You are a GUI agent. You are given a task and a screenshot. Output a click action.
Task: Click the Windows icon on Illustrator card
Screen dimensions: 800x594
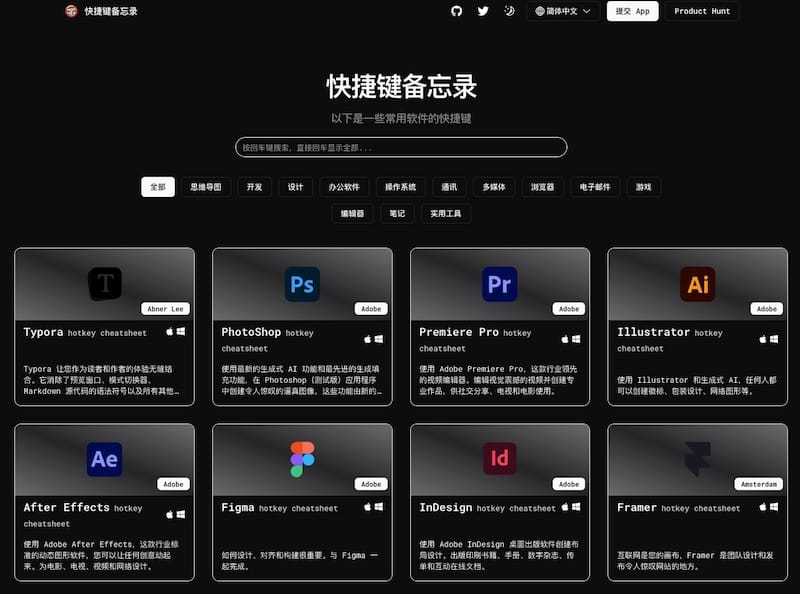pos(774,339)
